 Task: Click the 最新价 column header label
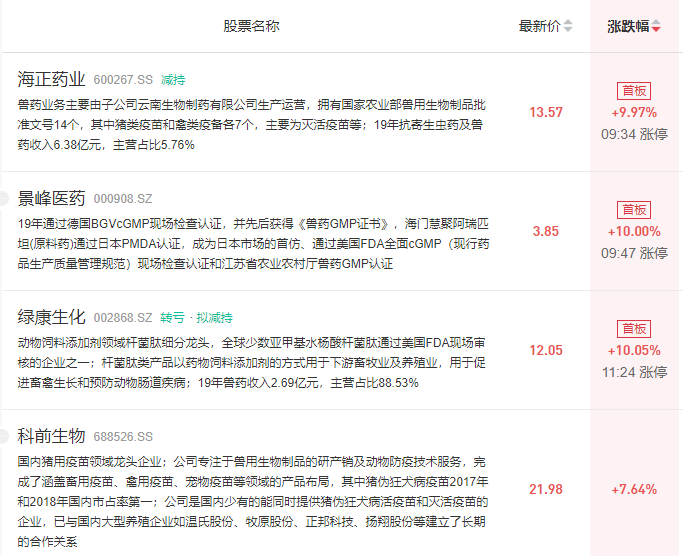539,26
